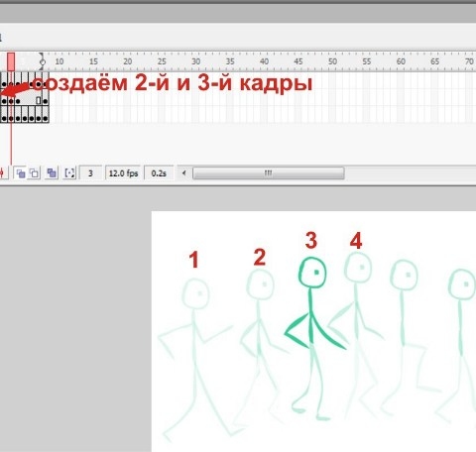Click frame 35 on the timeline ruler
This screenshot has width=476, height=452.
point(230,61)
